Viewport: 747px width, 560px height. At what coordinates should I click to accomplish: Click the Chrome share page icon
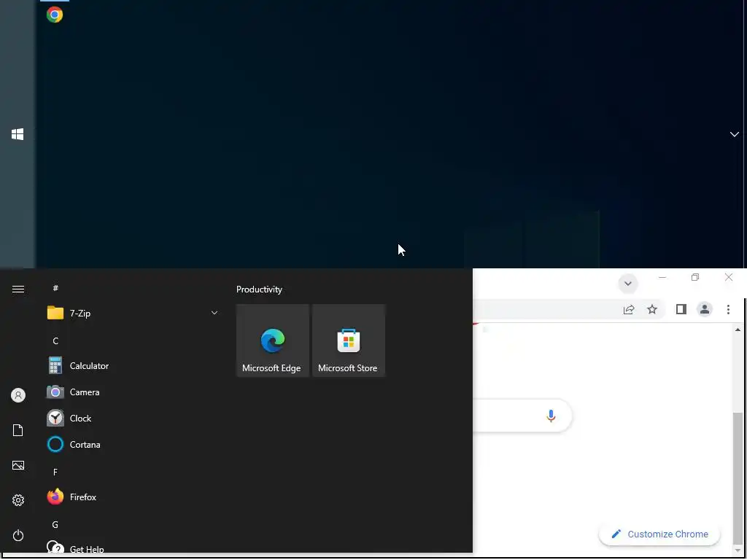(629, 309)
